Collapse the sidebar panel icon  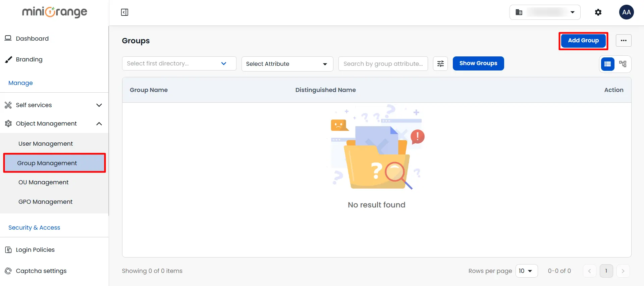pos(124,12)
